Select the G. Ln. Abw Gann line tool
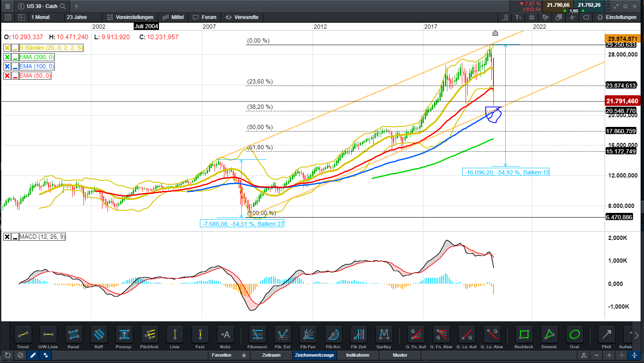Image resolution: width=644 pixels, height=363 pixels. 492,335
